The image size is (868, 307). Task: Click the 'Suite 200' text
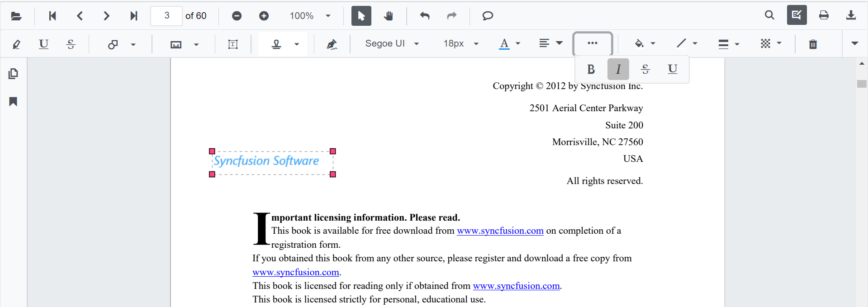[624, 125]
